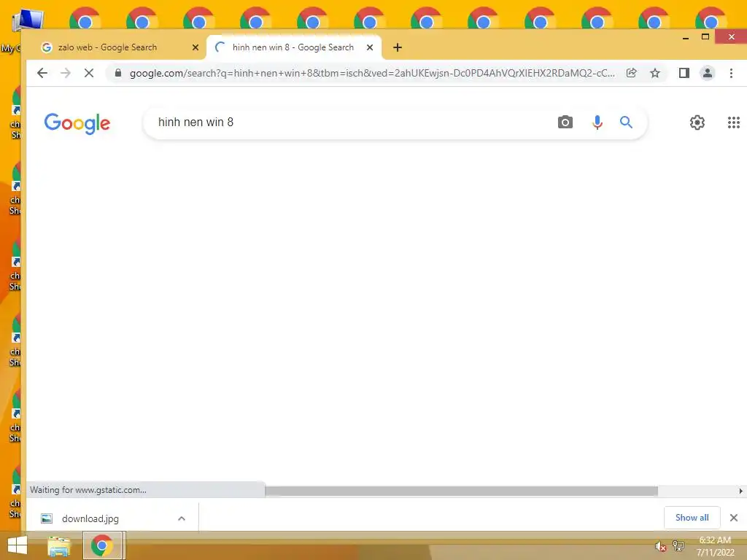Open the Google apps grid
Screen dimensions: 747x560
click(734, 122)
